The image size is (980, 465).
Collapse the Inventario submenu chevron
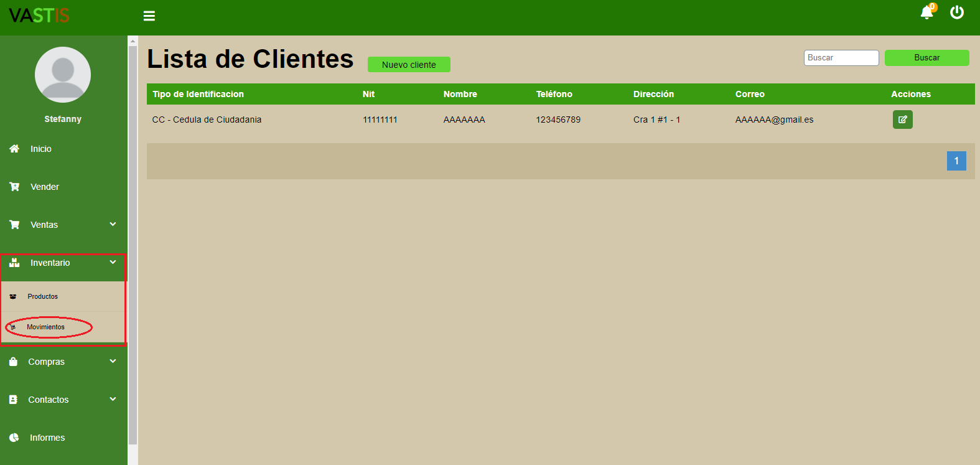(113, 262)
